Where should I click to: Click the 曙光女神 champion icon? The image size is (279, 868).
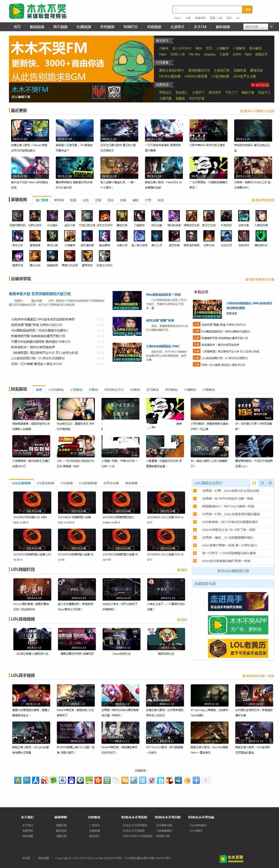[35, 256]
